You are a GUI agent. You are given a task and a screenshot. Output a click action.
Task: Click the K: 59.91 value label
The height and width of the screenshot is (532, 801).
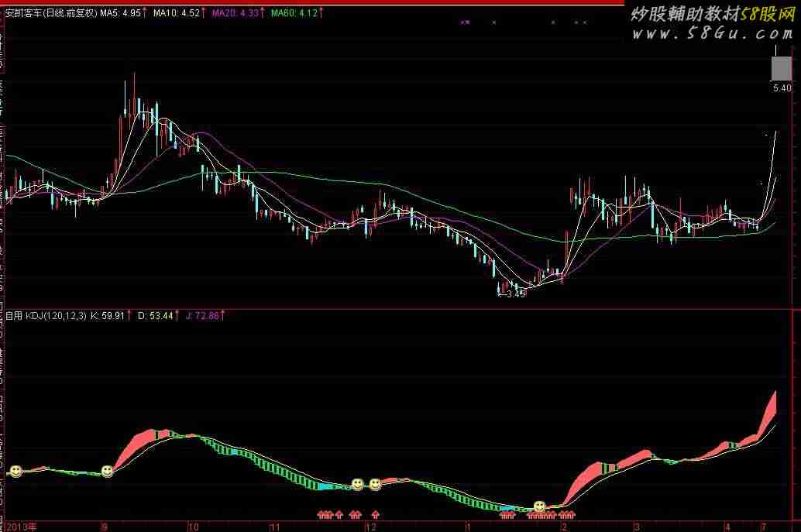[x=108, y=315]
